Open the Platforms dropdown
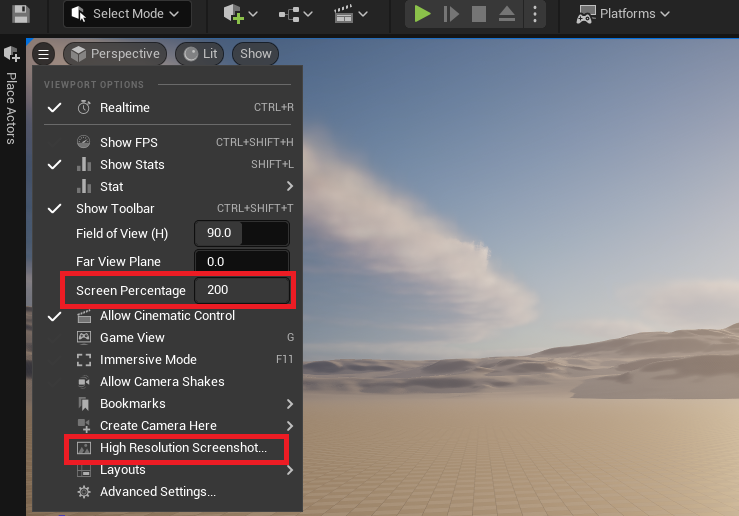Screen dimensions: 739x516 [x=623, y=14]
